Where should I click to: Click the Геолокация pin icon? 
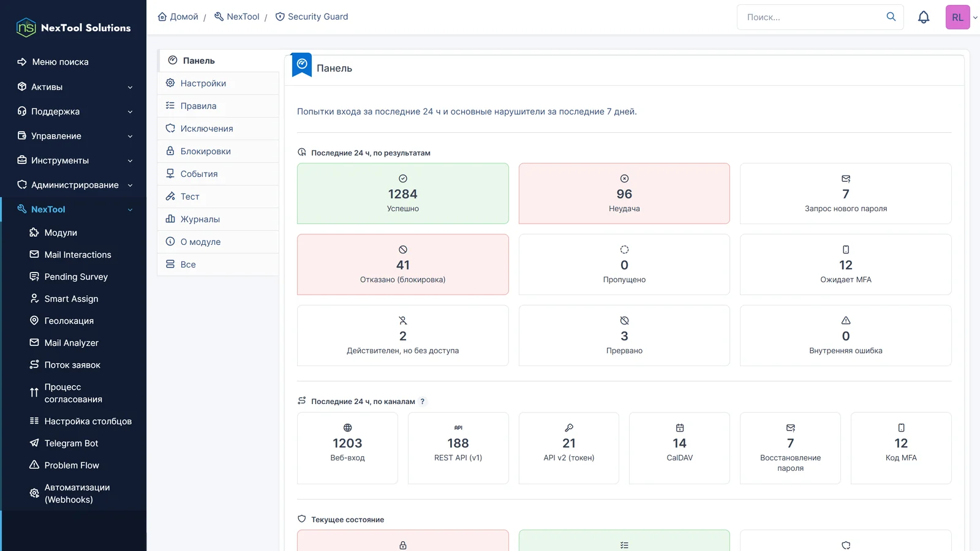click(34, 320)
